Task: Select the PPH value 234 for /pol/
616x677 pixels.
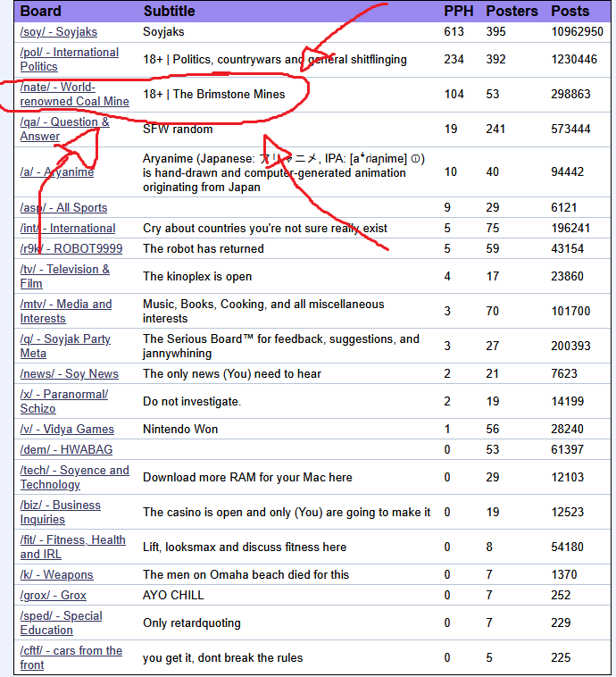Action: (454, 60)
